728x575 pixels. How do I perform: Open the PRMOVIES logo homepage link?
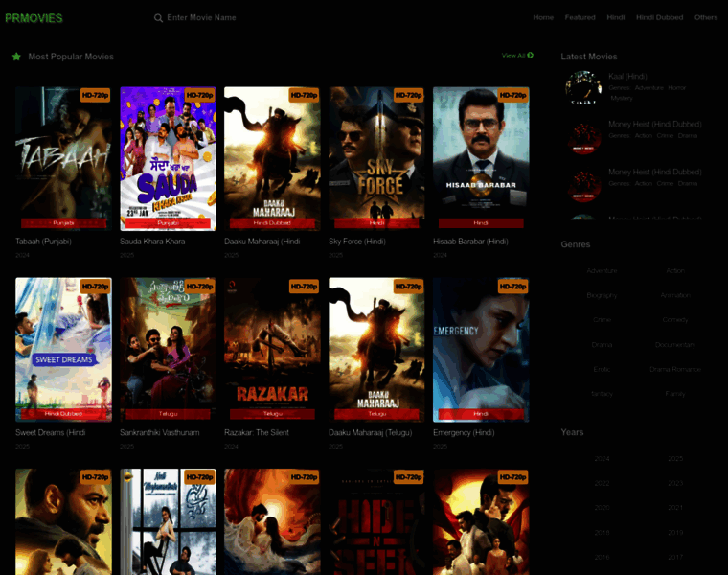[34, 18]
